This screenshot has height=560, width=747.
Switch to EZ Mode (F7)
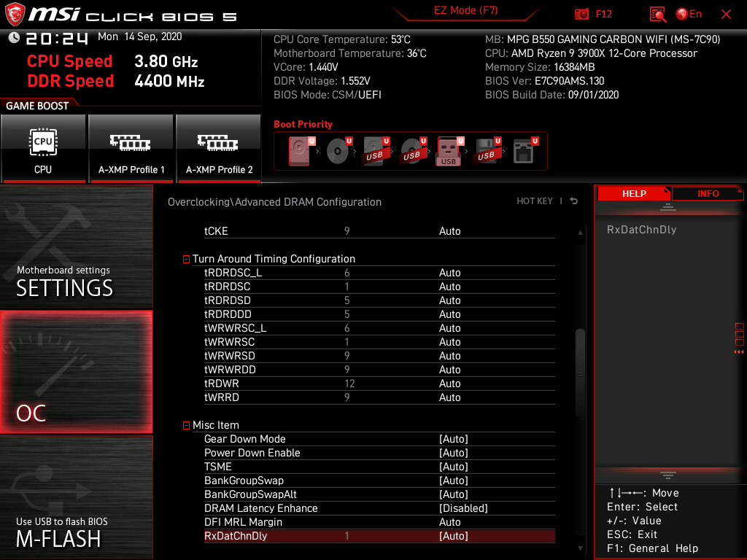465,10
